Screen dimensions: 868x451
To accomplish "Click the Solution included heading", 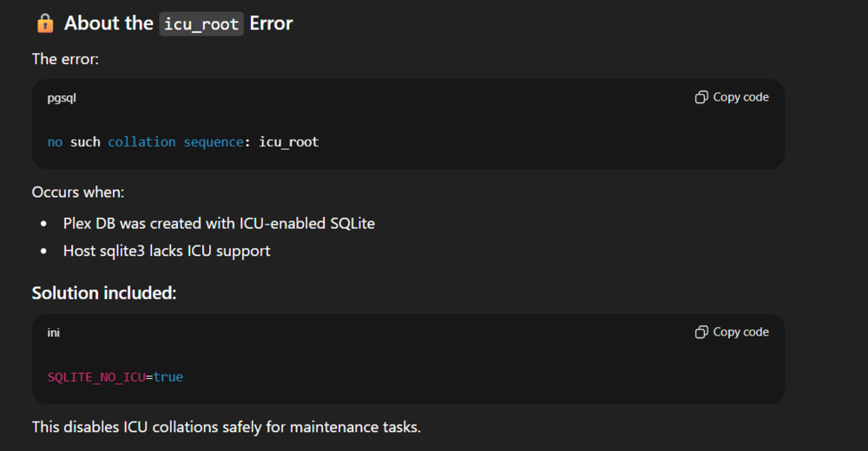I will coord(104,293).
